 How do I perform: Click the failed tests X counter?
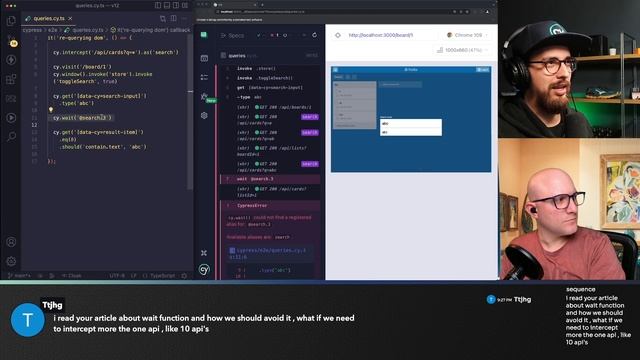(x=275, y=35)
